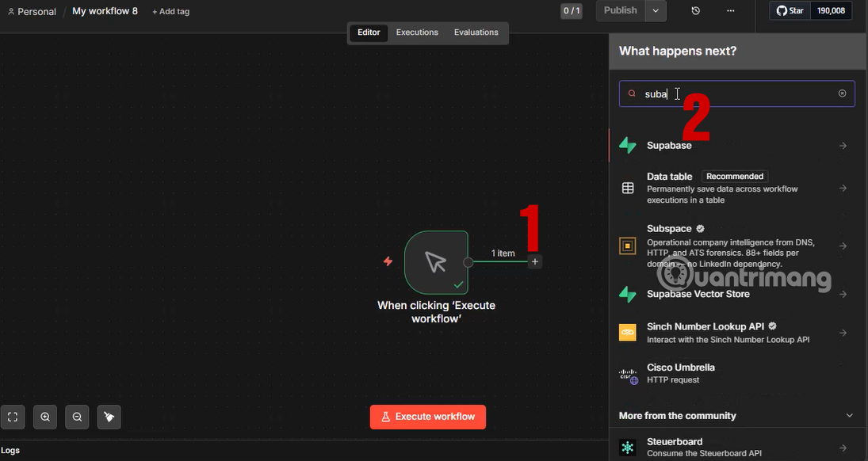Select the My workflow 8 title
Viewport: 868px width, 461px height.
(105, 11)
